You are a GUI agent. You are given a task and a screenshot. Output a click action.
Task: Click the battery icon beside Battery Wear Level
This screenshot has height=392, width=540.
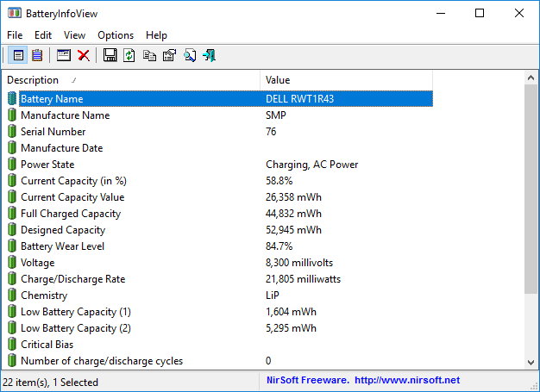pyautogui.click(x=12, y=246)
